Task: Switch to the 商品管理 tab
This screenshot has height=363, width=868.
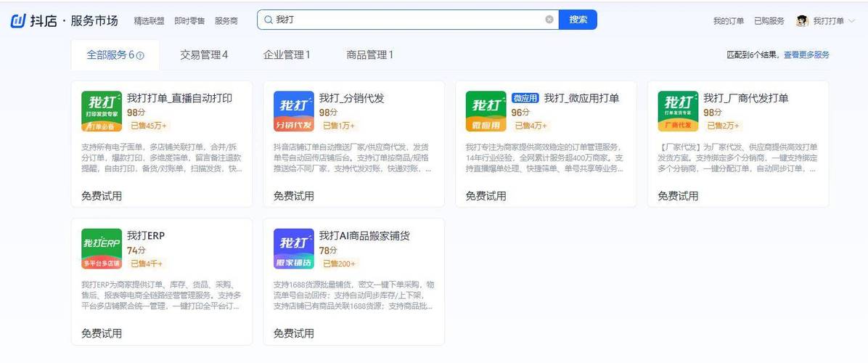Action: 369,54
